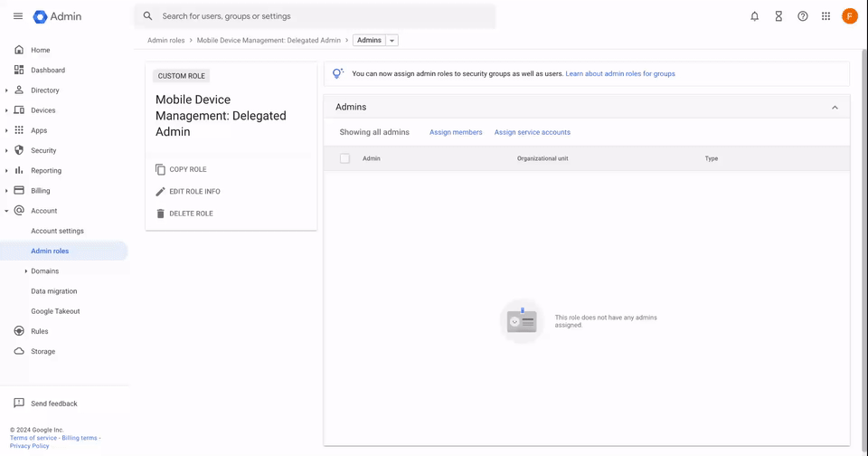Click the CUSTOM ROLE label

click(x=181, y=76)
